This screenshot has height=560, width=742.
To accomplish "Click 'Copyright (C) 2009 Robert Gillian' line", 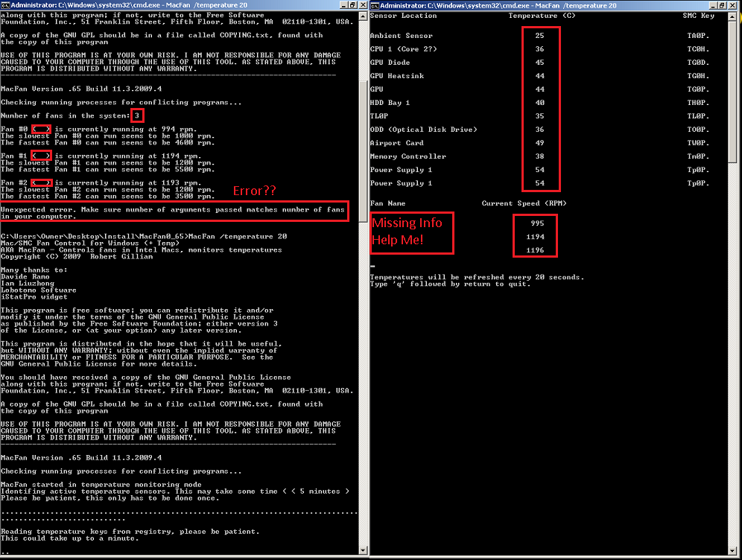I will pyautogui.click(x=77, y=256).
